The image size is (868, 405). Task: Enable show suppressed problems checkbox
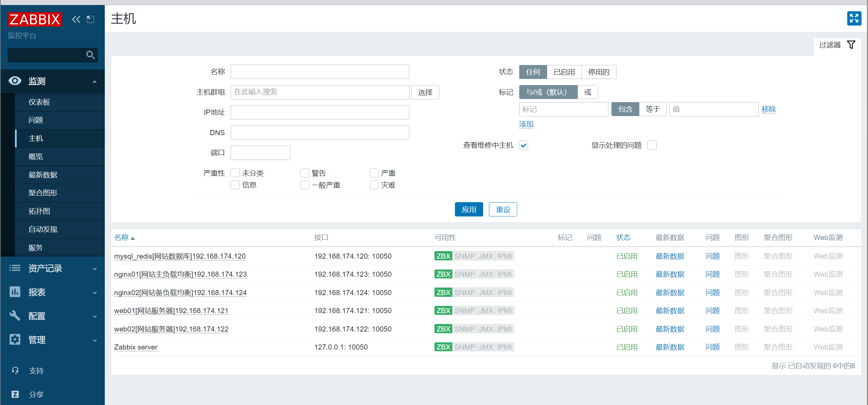pos(652,145)
